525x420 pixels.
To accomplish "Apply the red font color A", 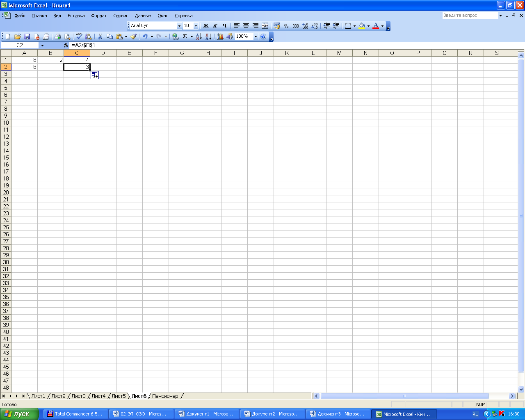I will pos(376,26).
